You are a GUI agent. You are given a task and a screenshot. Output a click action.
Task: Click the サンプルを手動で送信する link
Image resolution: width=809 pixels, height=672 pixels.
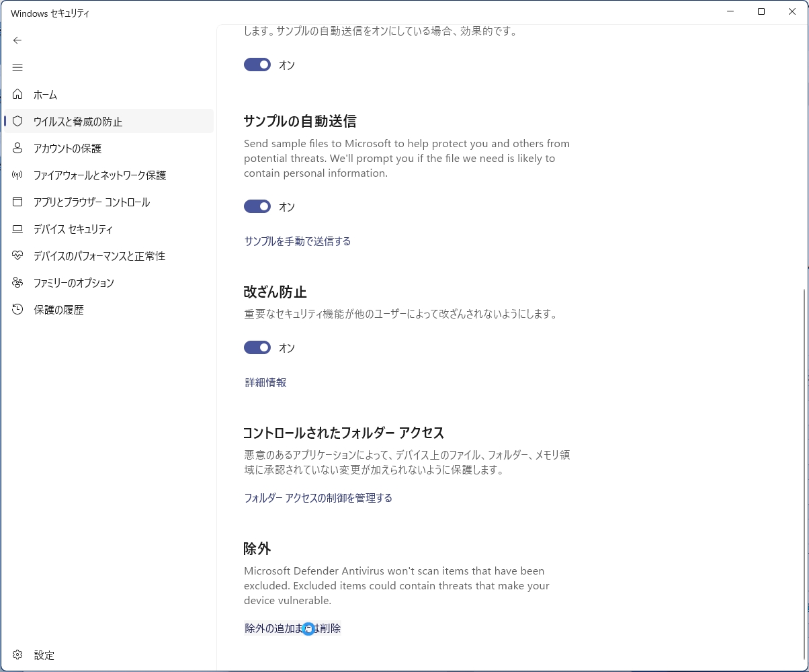pyautogui.click(x=298, y=241)
